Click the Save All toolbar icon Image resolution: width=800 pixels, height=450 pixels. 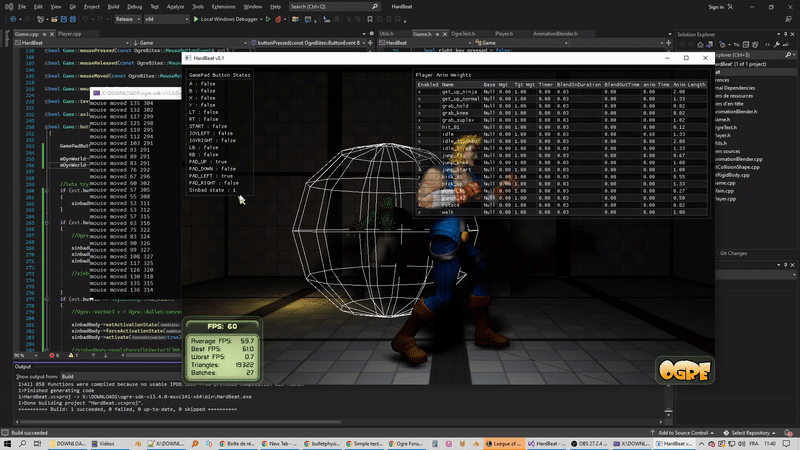(73, 19)
